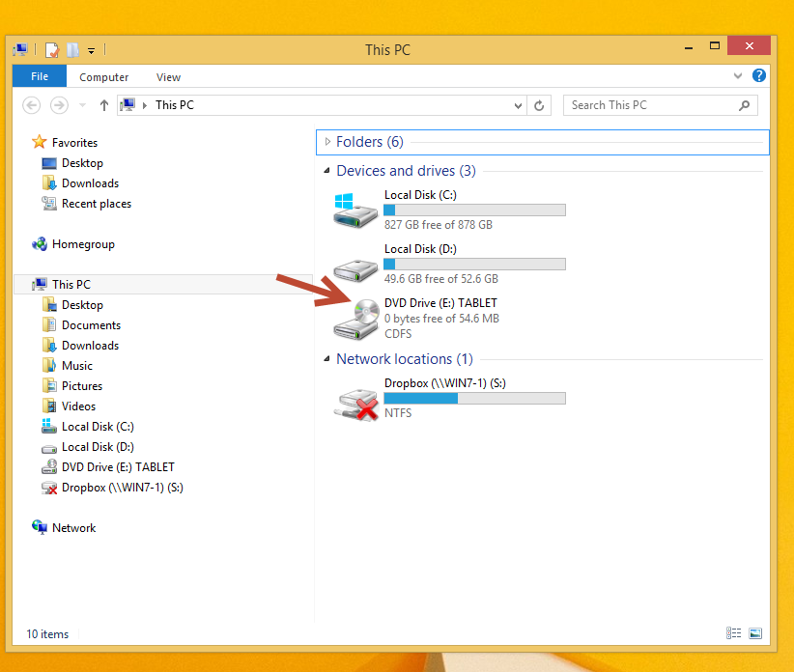Open Desktop under This PC
Screen dimensions: 794x672
tap(82, 305)
